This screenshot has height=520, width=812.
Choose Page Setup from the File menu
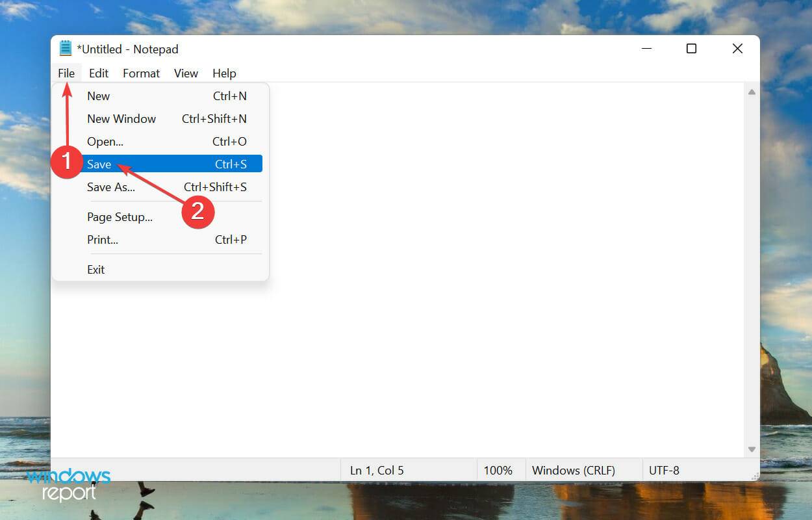tap(120, 216)
